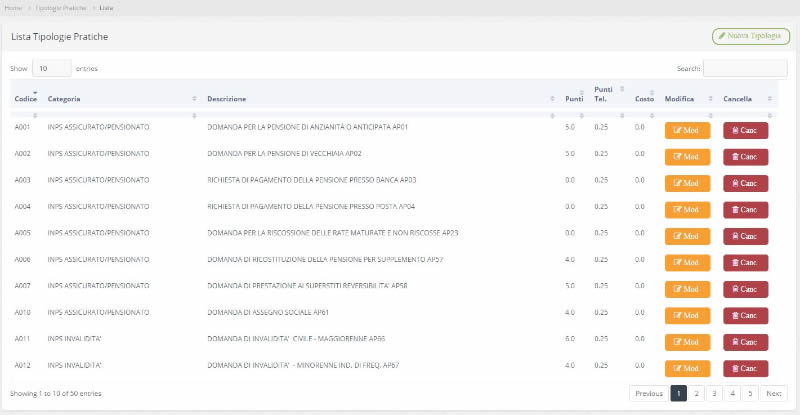Delete row A003 with Canc button

click(x=745, y=183)
